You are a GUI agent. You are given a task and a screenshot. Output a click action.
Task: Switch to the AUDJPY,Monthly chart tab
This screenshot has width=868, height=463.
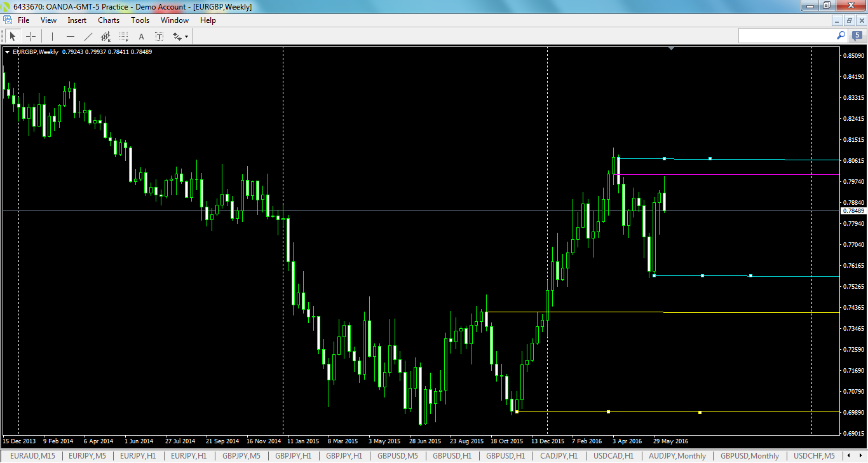[x=677, y=456]
